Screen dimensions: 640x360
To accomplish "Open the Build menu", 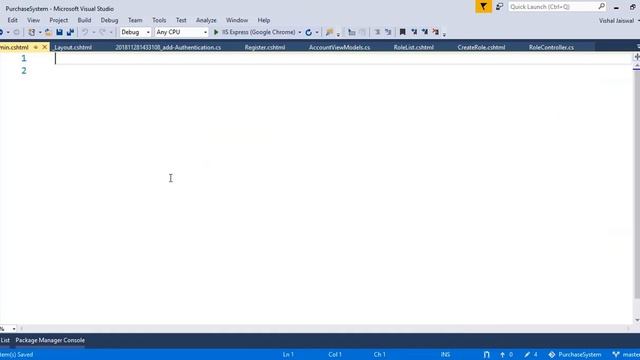I will (x=84, y=20).
